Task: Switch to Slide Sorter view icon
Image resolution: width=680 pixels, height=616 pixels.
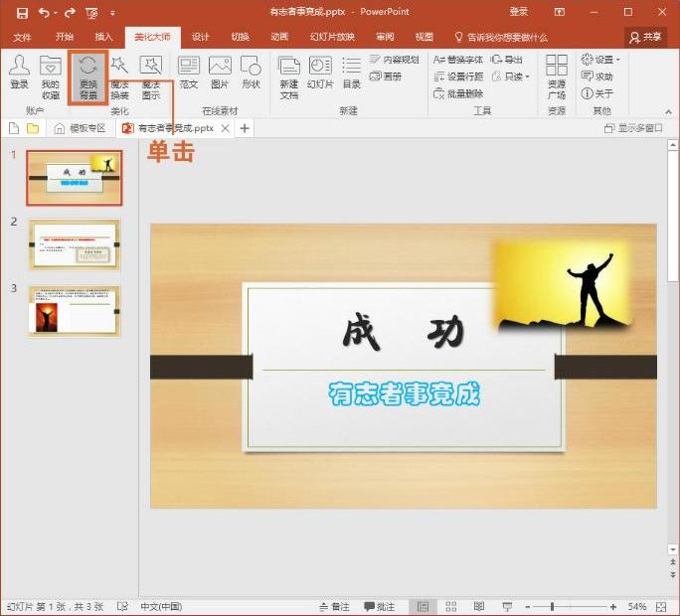Action: [451, 606]
